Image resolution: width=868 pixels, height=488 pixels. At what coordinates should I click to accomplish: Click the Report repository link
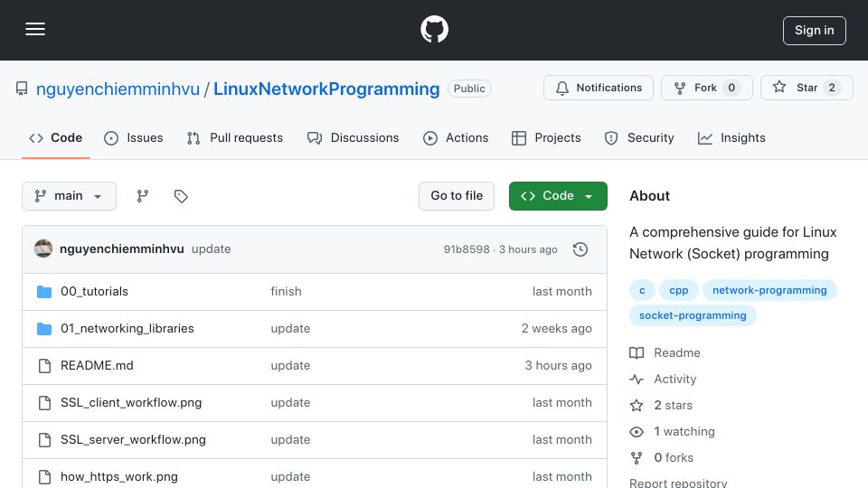[678, 483]
